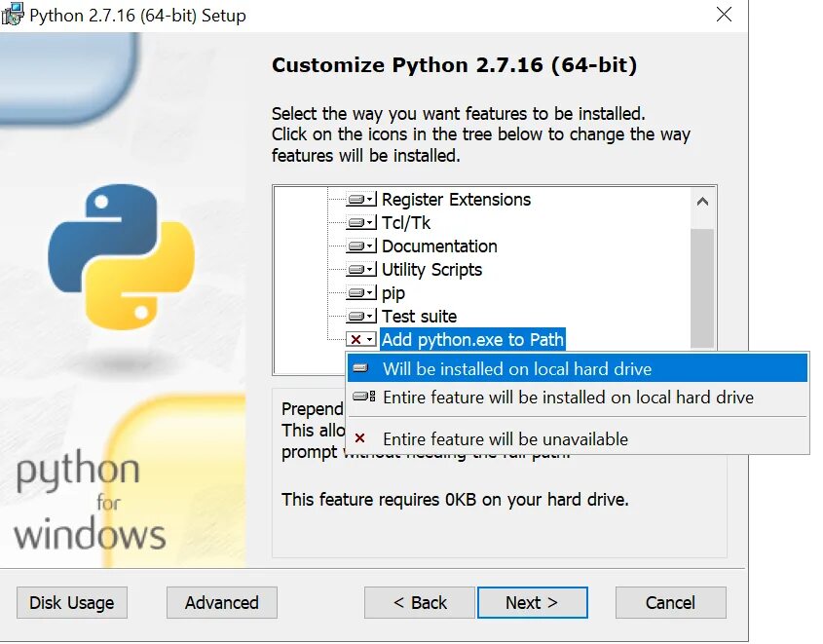Viewport: 823px width, 644px height.
Task: Open the Disk Usage dialog
Action: [x=72, y=602]
